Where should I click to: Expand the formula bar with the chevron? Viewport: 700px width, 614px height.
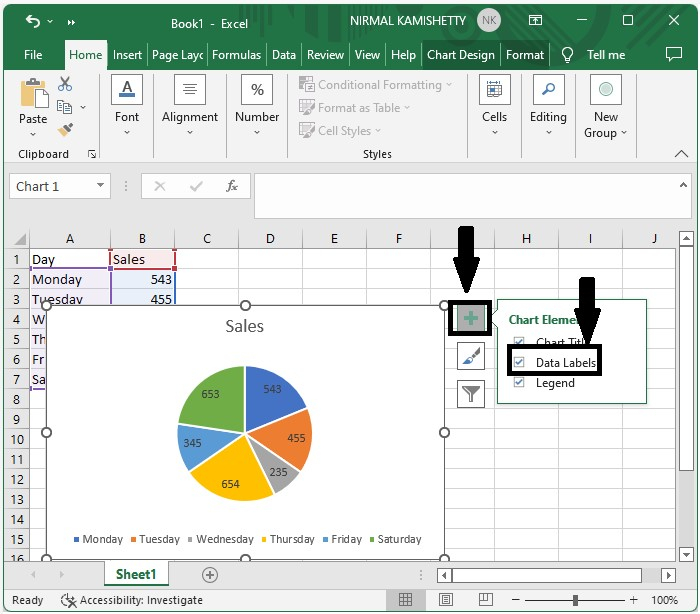point(683,185)
